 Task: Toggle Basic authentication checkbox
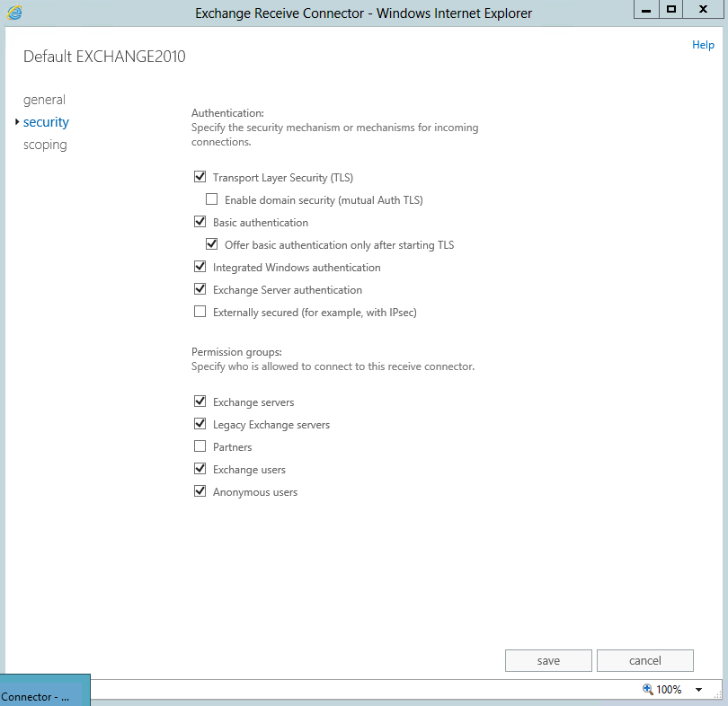[200, 223]
